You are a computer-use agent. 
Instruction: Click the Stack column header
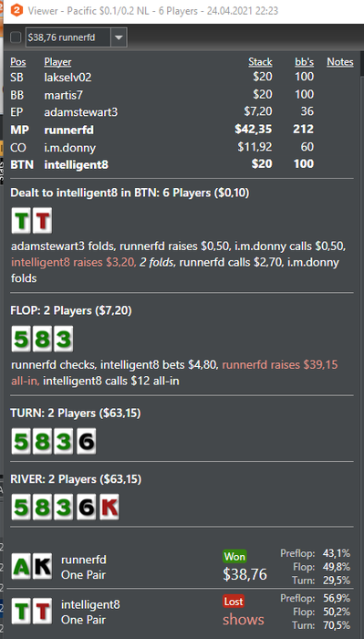(260, 62)
